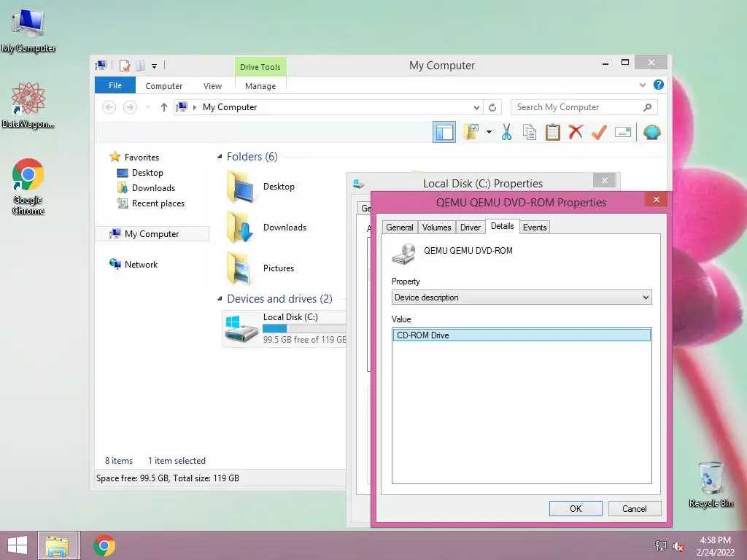Open the File ribbon tab
The height and width of the screenshot is (560, 747).
(115, 85)
